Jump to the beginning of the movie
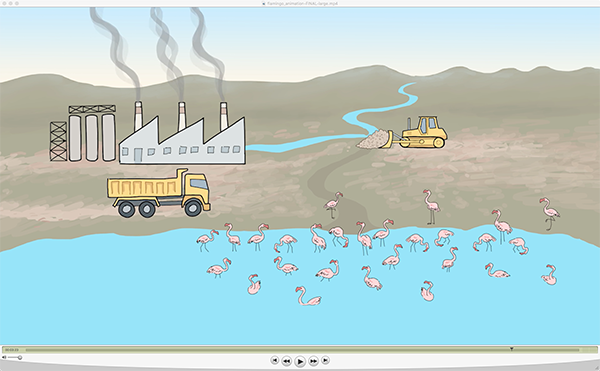 click(x=274, y=360)
